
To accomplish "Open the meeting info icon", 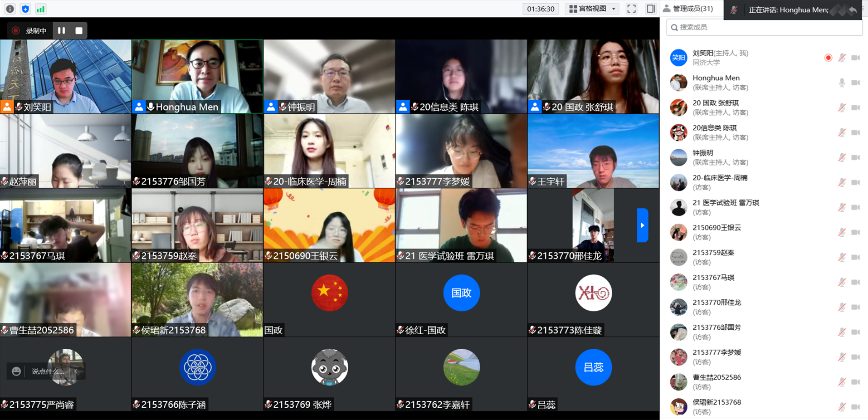I will [x=10, y=9].
